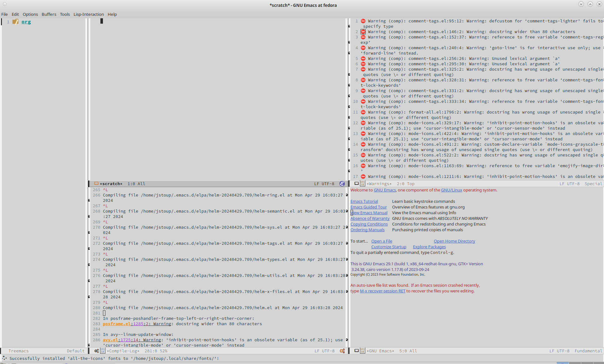Image resolution: width=604 pixels, height=364 pixels.
Task: Follow the GNU/Linux link in welcome text
Action: (x=452, y=190)
